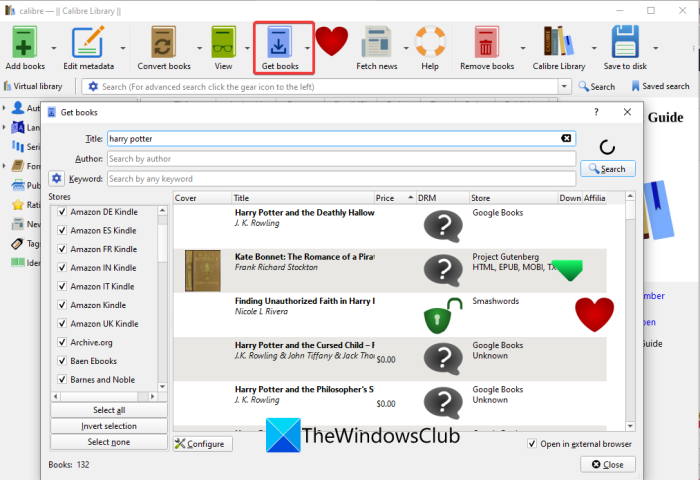Uncheck the Amazon UK Kindle store
The image size is (700, 480).
pyautogui.click(x=62, y=324)
